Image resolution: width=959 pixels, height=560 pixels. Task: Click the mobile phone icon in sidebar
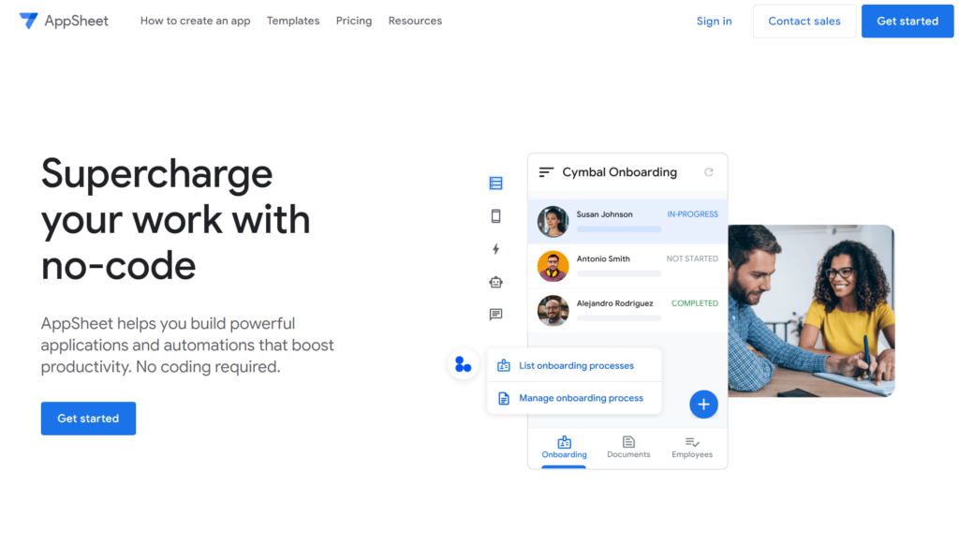click(495, 216)
